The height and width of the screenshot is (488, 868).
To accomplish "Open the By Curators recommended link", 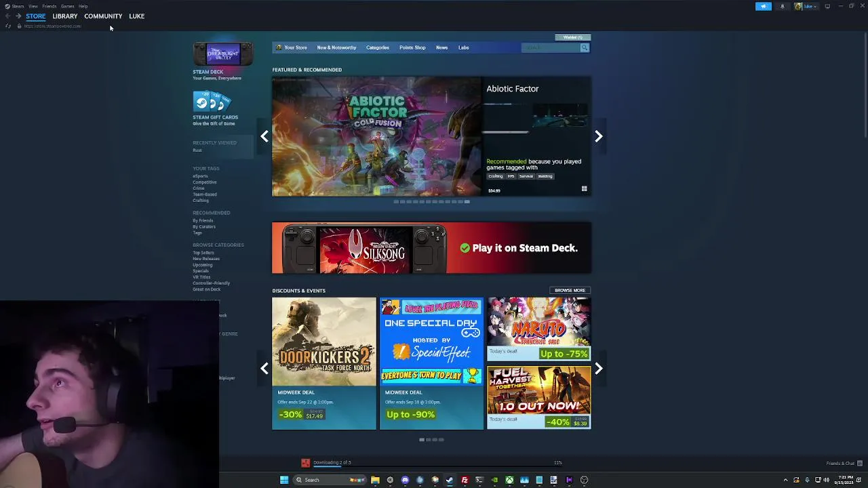I will pos(204,227).
